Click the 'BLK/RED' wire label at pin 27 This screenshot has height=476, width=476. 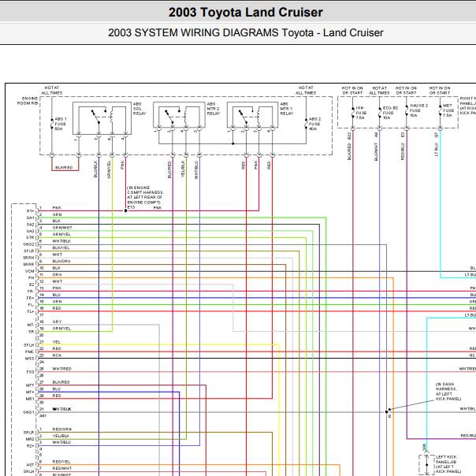pyautogui.click(x=61, y=382)
